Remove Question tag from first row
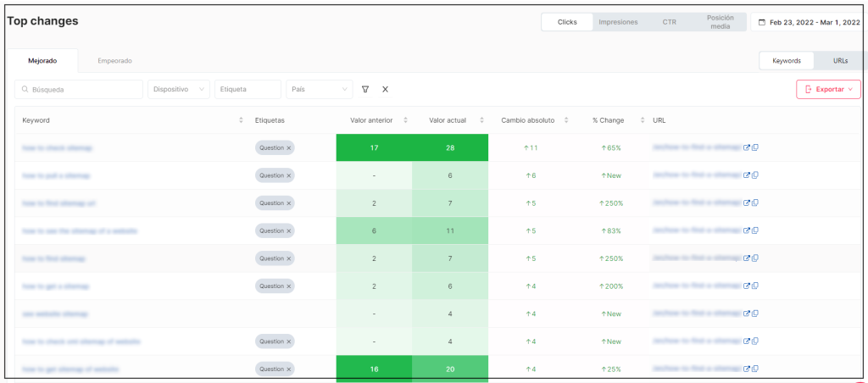The height and width of the screenshot is (383, 868). click(288, 148)
